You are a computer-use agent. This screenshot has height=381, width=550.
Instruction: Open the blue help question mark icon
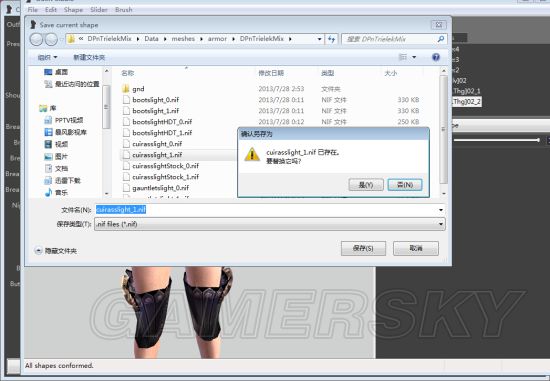tap(436, 57)
